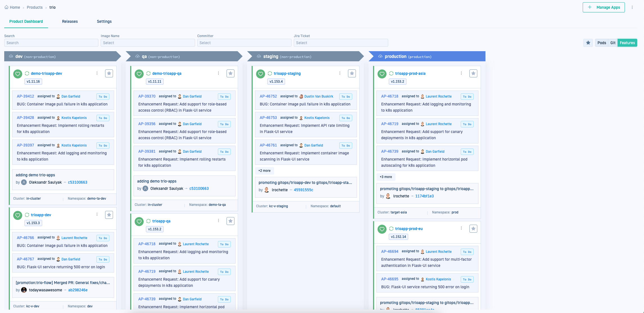Click heart icon on trioapp-prod-eu card
This screenshot has height=313, width=644.
382,229
